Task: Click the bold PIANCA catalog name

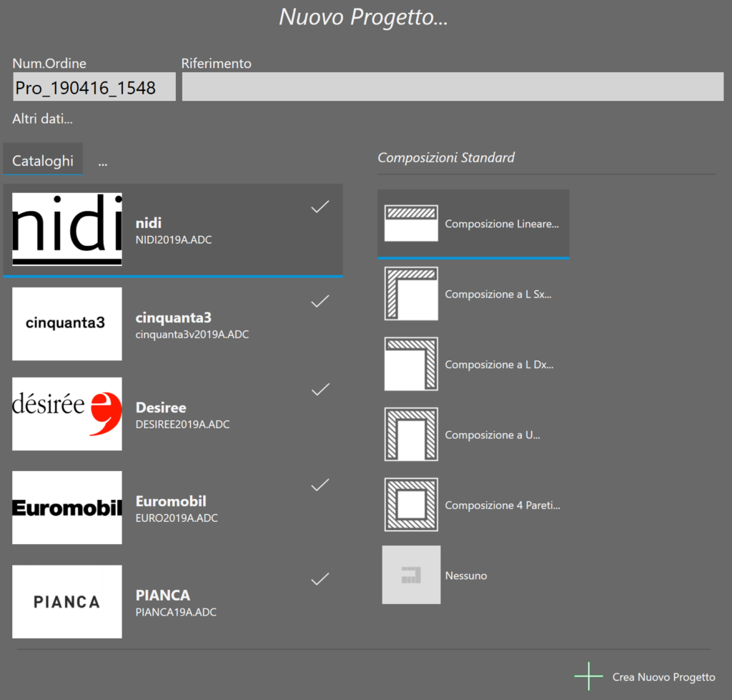Action: pyautogui.click(x=163, y=595)
